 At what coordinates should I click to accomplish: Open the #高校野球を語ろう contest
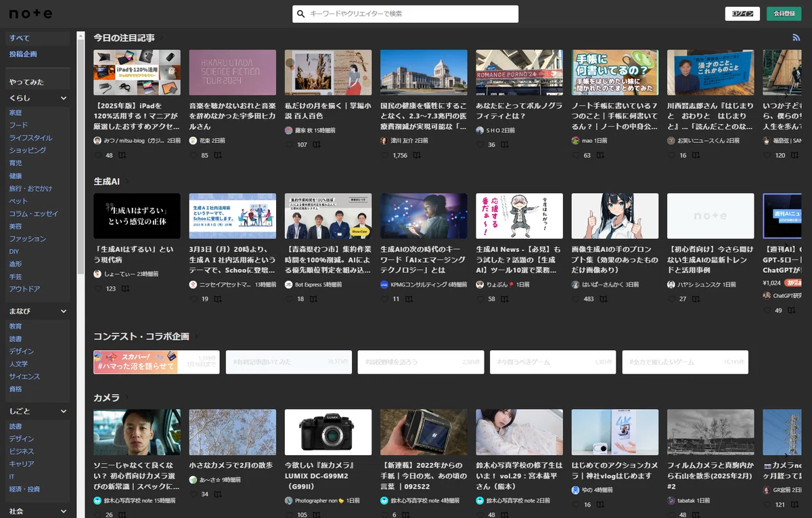tap(420, 362)
